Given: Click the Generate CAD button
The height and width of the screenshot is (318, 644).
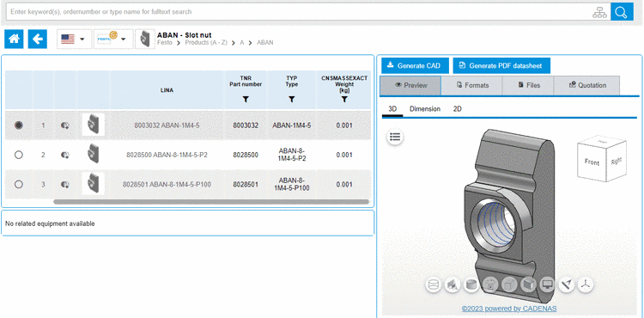Looking at the screenshot, I should tap(415, 65).
